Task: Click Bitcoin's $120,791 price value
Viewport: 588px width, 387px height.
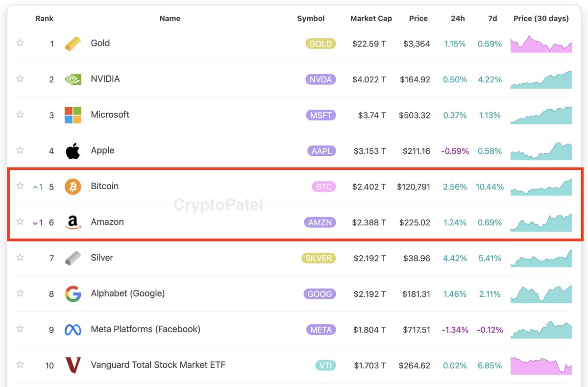Action: coord(414,187)
